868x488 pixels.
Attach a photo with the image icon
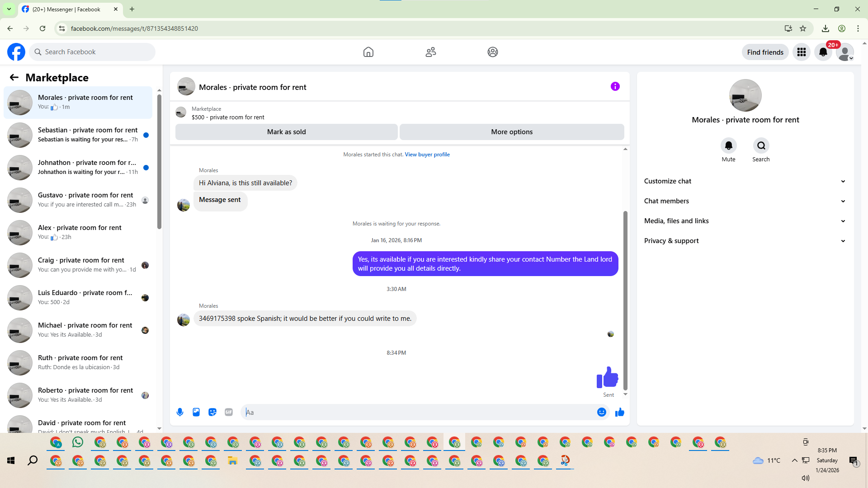(x=196, y=412)
